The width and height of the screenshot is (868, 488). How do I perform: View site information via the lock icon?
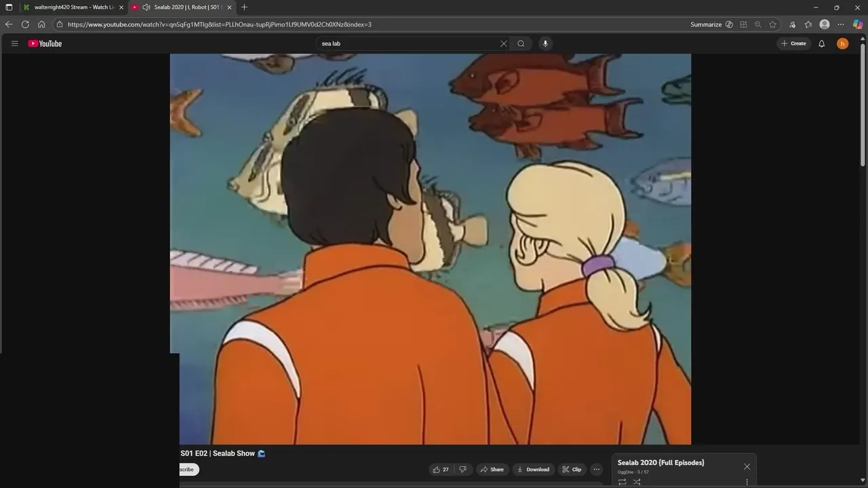pos(60,24)
